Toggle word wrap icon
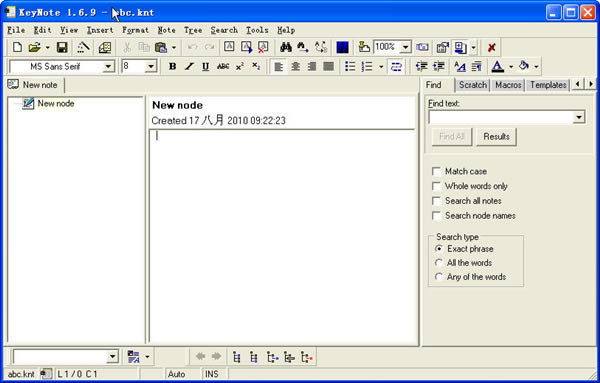The height and width of the screenshot is (383, 600). [396, 67]
